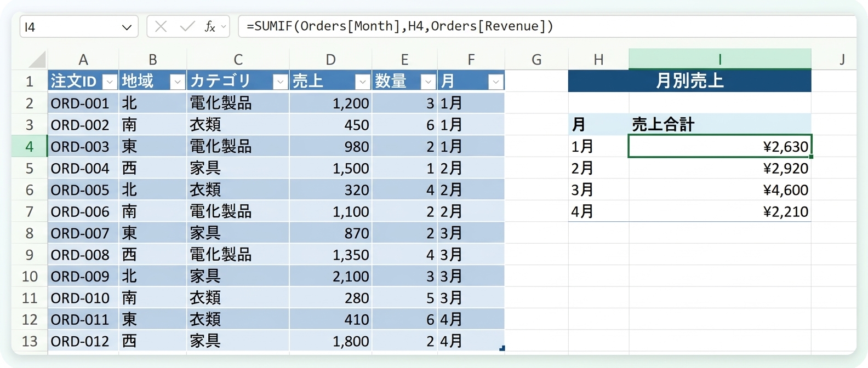Image resolution: width=868 pixels, height=368 pixels.
Task: Click the table resize handle at the corner
Action: [502, 348]
